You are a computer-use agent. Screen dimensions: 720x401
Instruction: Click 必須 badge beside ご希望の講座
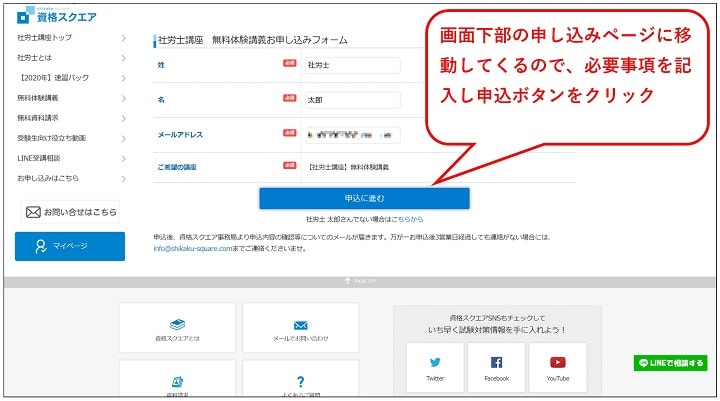pos(289,165)
